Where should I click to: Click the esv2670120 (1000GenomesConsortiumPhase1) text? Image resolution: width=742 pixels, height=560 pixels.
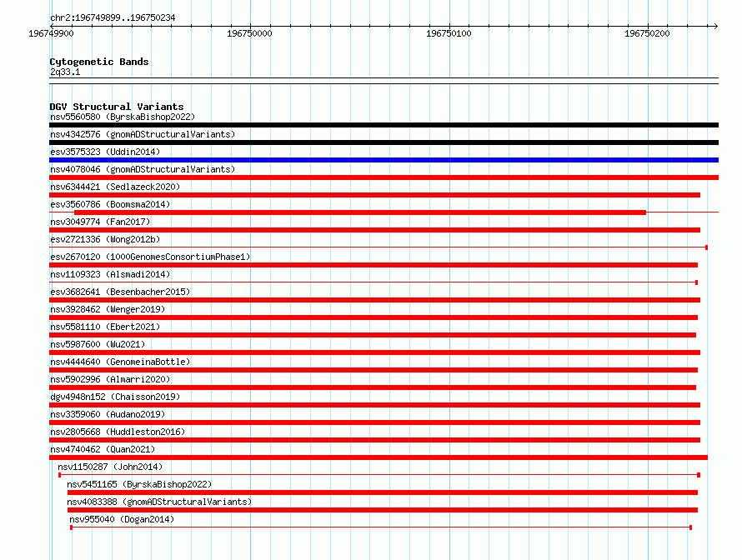click(x=150, y=257)
